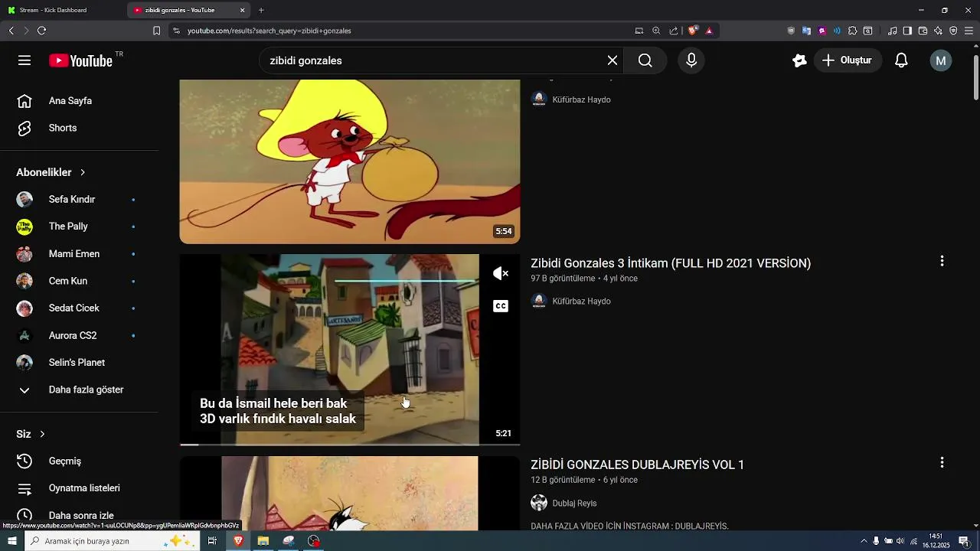Open the Brave Wallet icon

pos(923,31)
